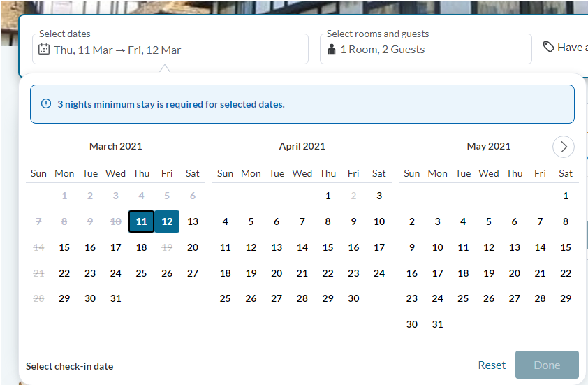Click the Reset link
588x385 pixels.
pyautogui.click(x=492, y=365)
